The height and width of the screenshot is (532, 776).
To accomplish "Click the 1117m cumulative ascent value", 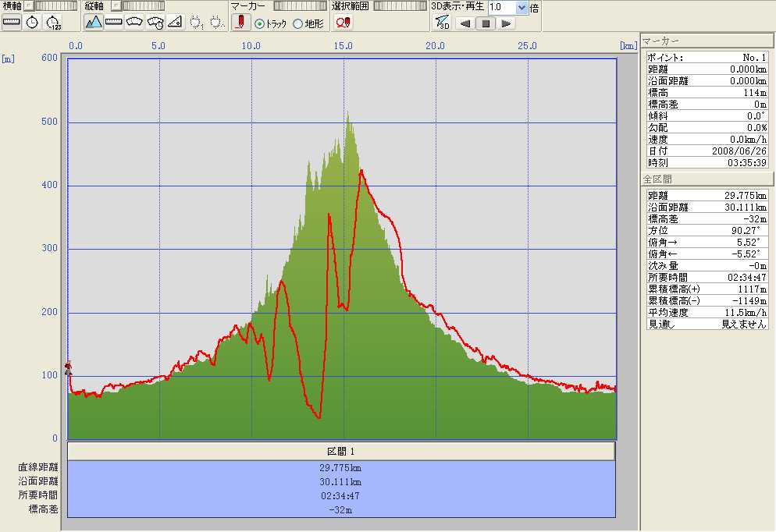I will [x=753, y=289].
